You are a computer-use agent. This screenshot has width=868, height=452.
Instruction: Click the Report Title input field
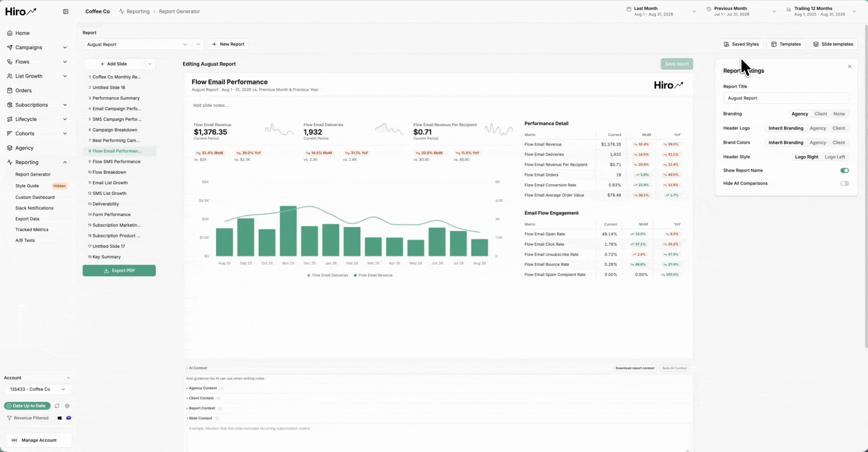[786, 98]
